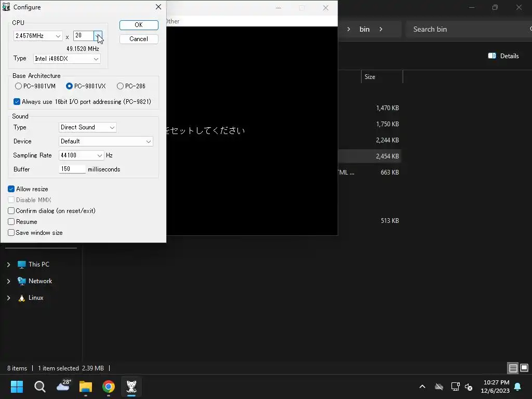Click Cancel in Configure dialog

[139, 39]
